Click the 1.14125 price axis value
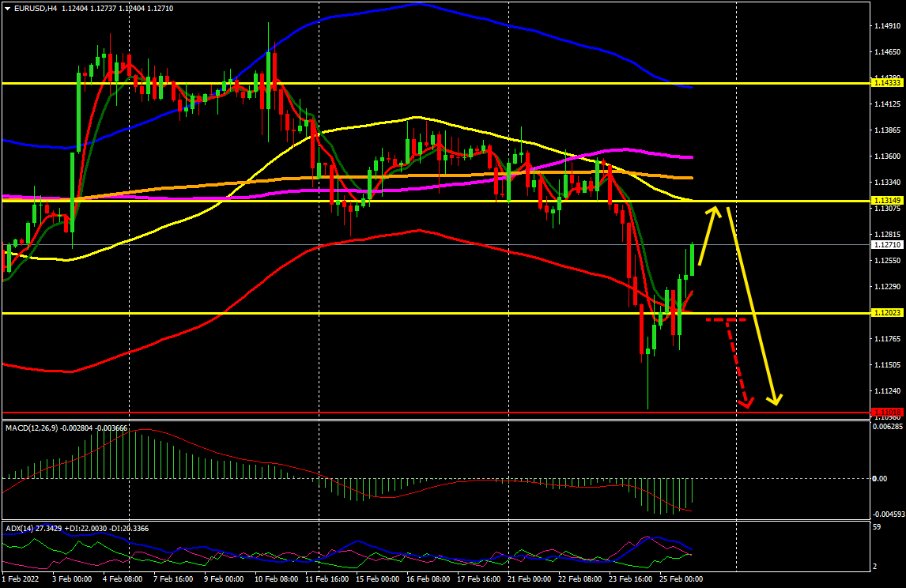The image size is (906, 588). click(888, 104)
